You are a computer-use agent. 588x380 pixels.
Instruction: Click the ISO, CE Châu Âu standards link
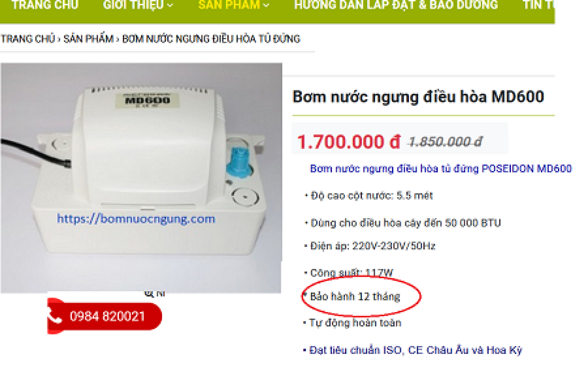[416, 350]
